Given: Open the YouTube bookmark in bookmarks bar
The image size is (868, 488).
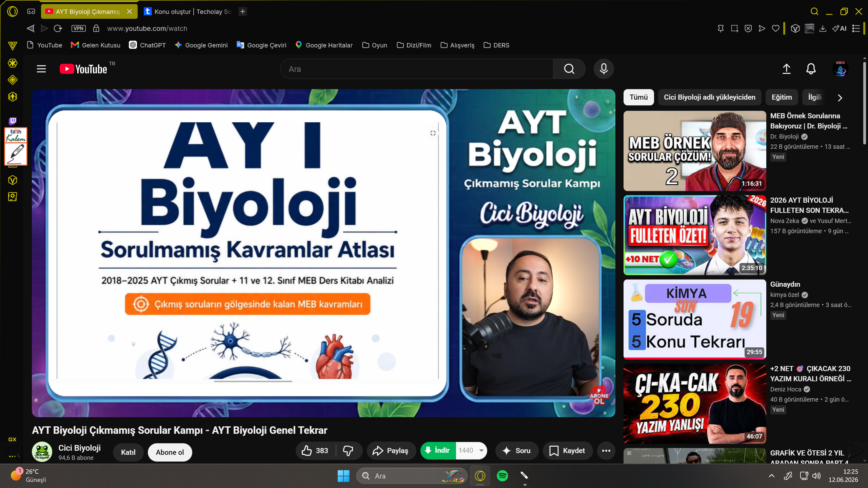Looking at the screenshot, I should [44, 45].
